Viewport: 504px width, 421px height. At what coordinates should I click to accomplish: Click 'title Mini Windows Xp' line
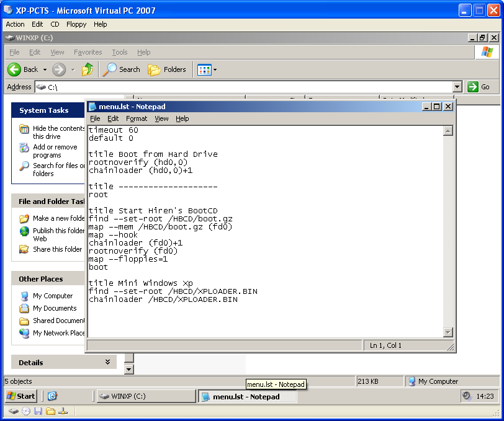[x=140, y=283]
